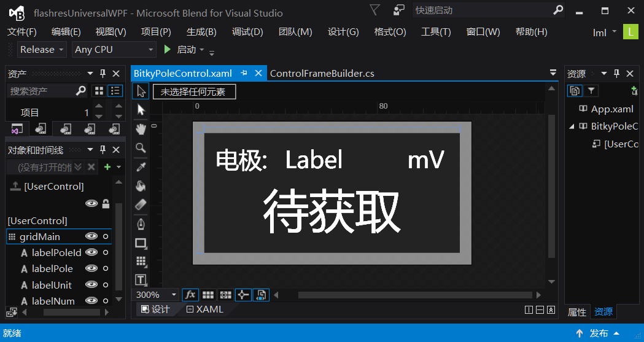This screenshot has width=644, height=342.
Task: Switch to the 属性 panel tab
Action: 576,312
